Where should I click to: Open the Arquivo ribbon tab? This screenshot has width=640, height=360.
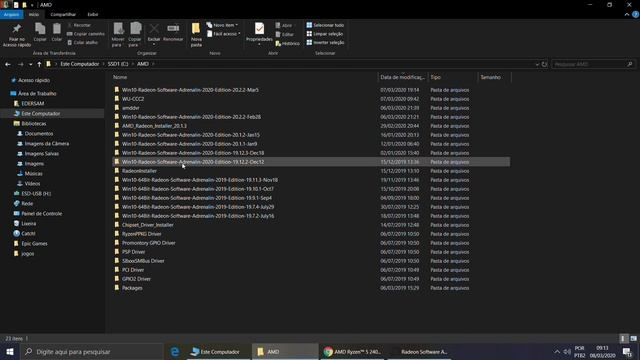click(11, 14)
